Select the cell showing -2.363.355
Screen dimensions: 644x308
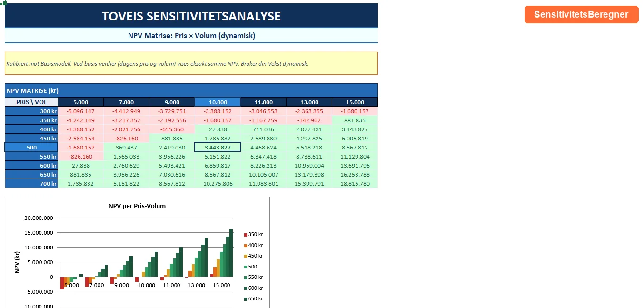[x=309, y=111]
